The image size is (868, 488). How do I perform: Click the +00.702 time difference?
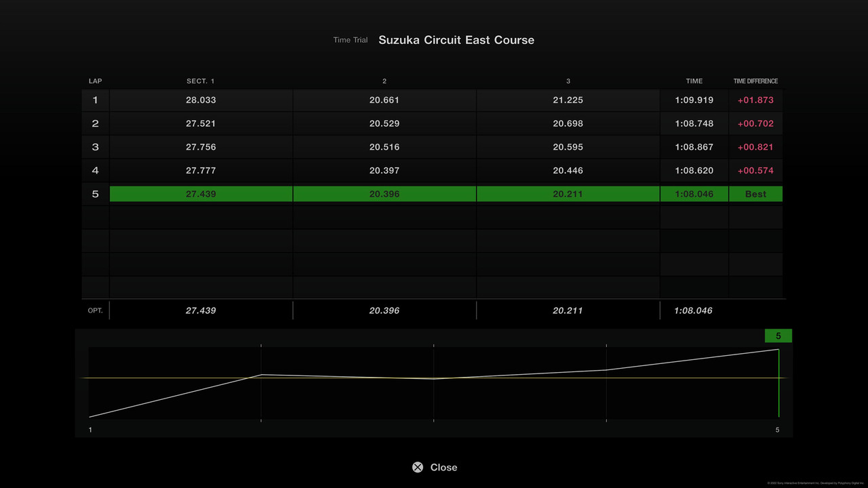(x=755, y=123)
